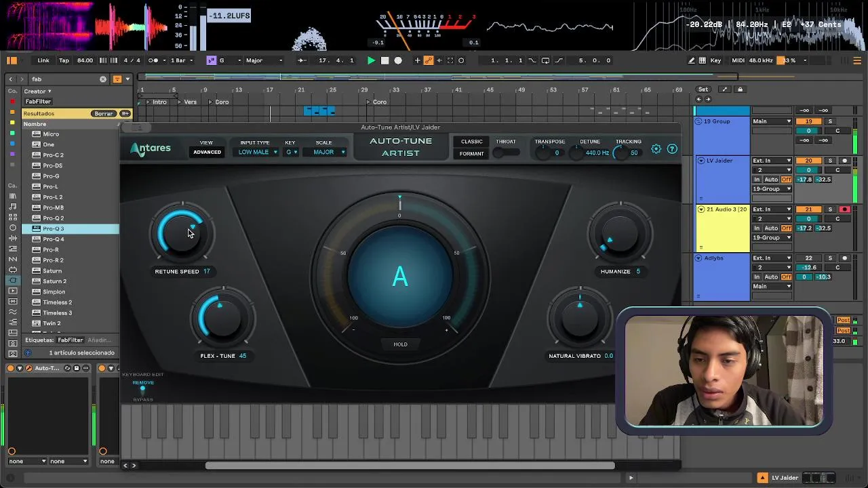Image resolution: width=868 pixels, height=488 pixels.
Task: Collapse the LV Jaider track
Action: [x=701, y=161]
